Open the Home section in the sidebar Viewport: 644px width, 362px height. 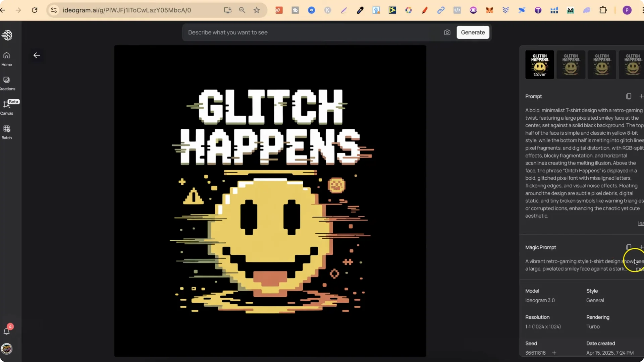click(7, 58)
